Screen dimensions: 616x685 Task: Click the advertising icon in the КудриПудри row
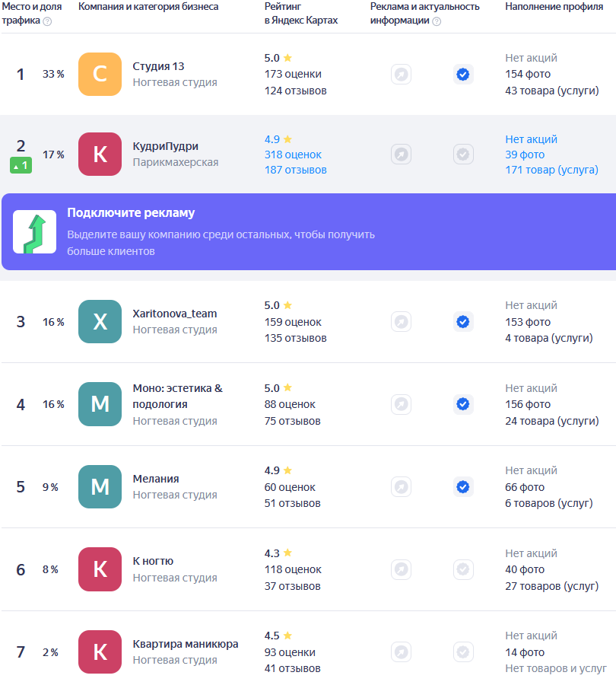pos(401,155)
